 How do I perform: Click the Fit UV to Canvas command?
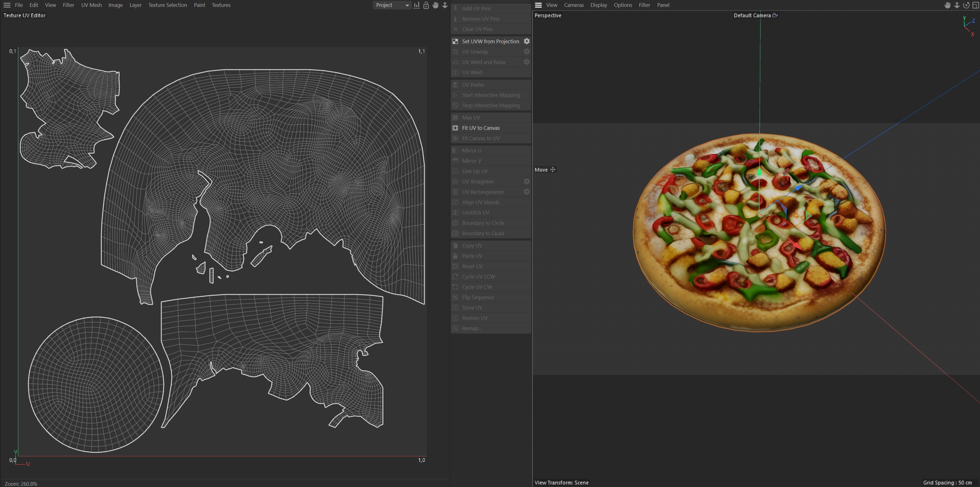pyautogui.click(x=481, y=128)
